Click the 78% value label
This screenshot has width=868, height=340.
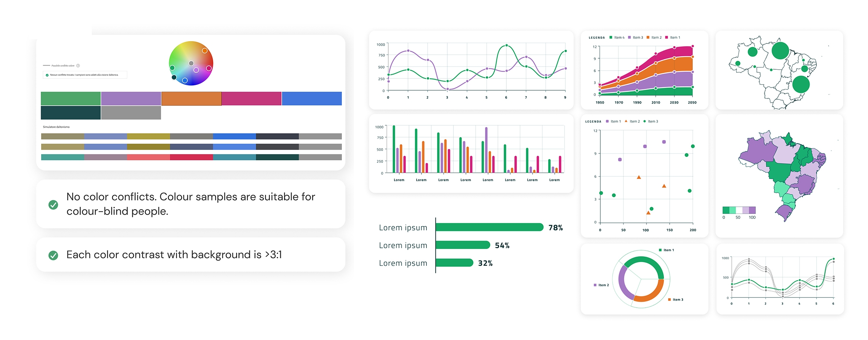tap(555, 228)
